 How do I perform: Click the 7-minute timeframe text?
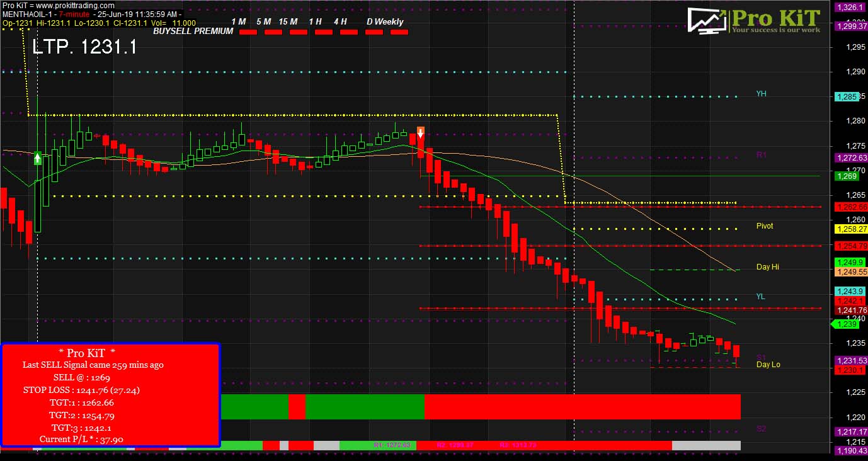(74, 14)
